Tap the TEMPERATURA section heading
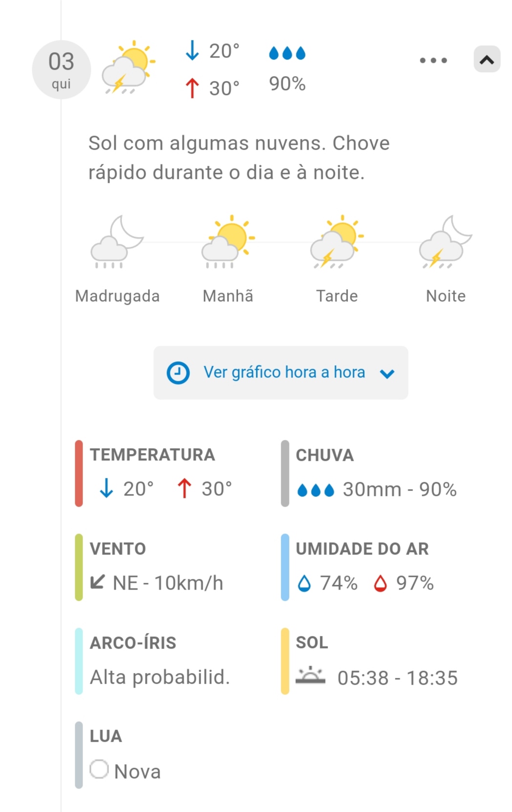This screenshot has height=812, width=512. pos(152,455)
